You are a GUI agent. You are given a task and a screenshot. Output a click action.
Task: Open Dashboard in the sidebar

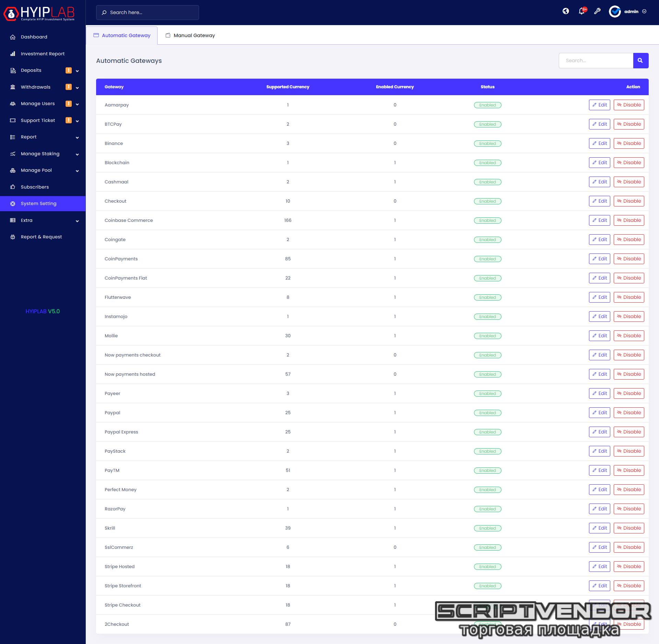click(x=43, y=37)
